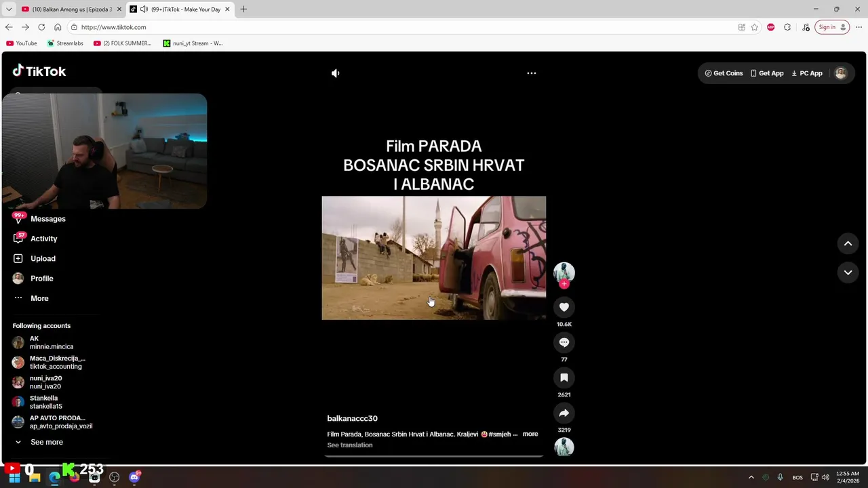Select the TikTok - Make Your Day tab
This screenshot has height=488, width=868.
(x=180, y=9)
